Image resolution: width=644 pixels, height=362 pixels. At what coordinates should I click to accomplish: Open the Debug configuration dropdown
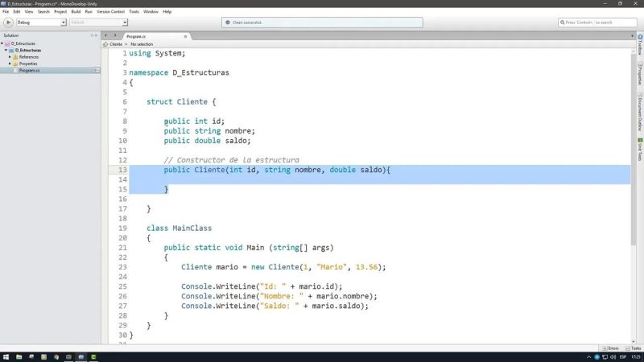coord(41,23)
